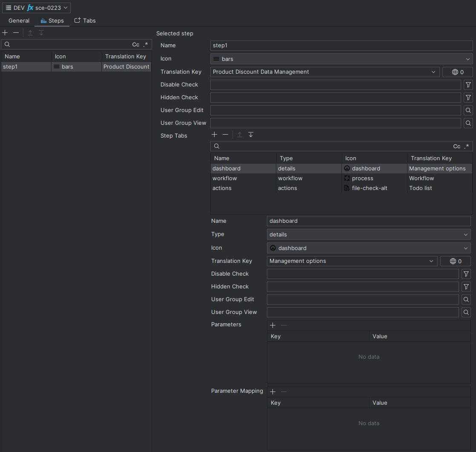Search groups for step User Group Edit
The image size is (476, 452).
pos(468,110)
